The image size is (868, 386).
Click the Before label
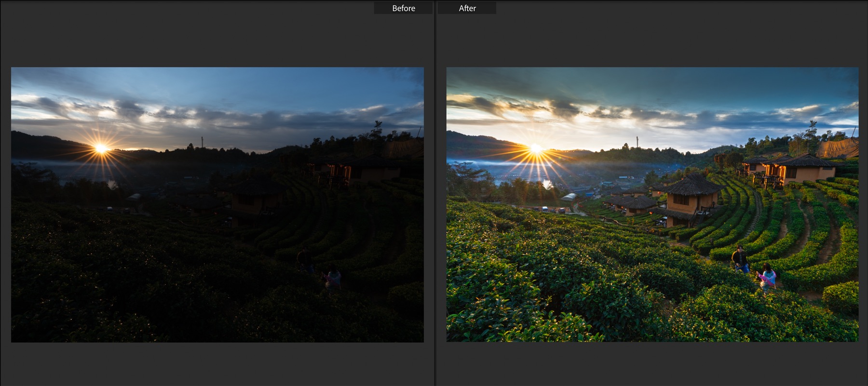404,8
